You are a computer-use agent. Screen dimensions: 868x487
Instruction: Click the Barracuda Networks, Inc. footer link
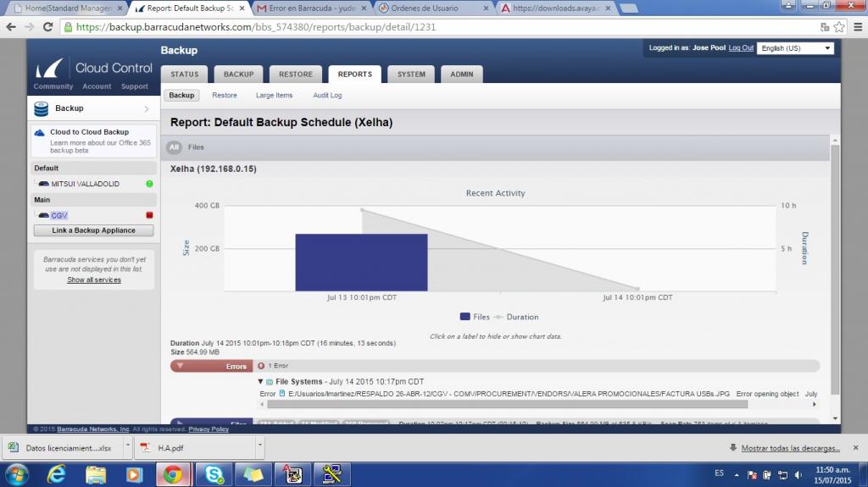pos(93,429)
